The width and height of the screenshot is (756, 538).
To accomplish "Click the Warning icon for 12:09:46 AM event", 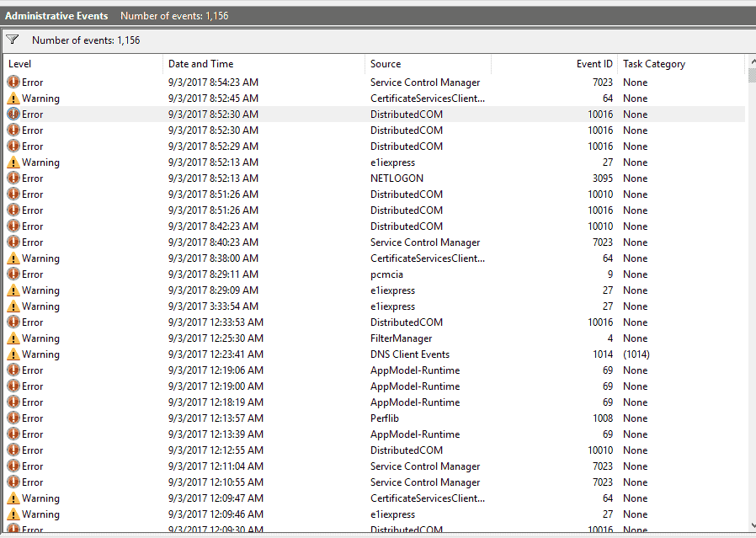I will point(13,514).
